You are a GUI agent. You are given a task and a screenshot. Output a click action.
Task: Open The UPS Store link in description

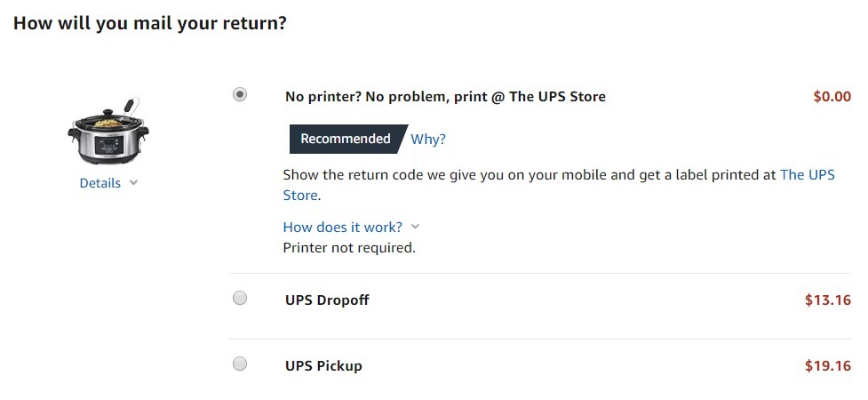[808, 175]
